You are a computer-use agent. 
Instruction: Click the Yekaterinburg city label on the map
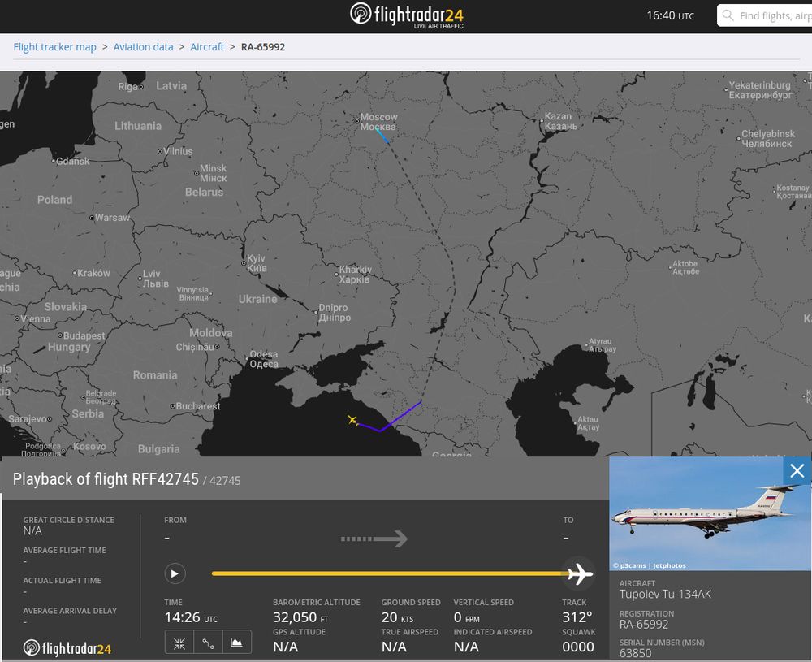point(760,90)
